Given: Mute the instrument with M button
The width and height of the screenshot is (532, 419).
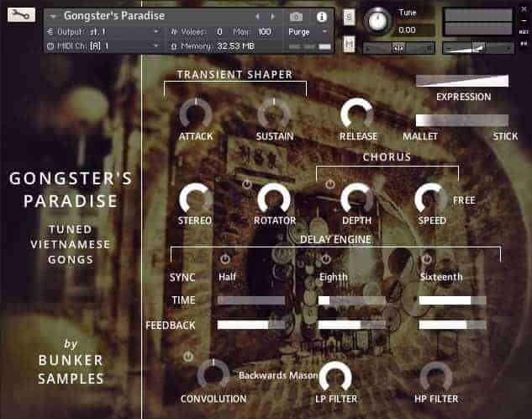Looking at the screenshot, I should click(349, 44).
